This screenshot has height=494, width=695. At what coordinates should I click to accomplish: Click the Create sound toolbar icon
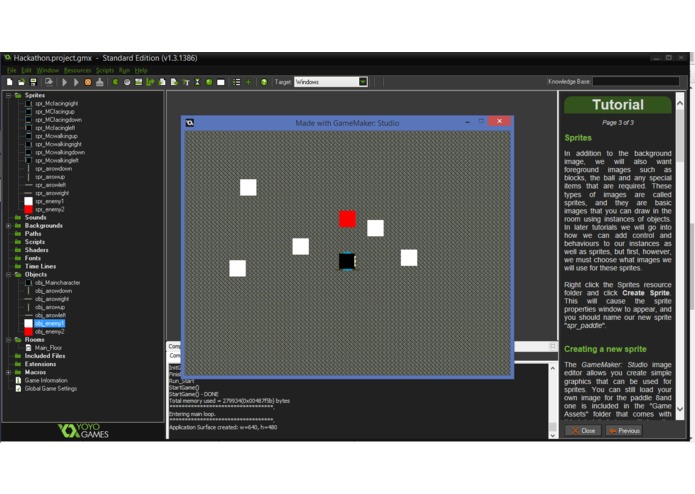(x=127, y=82)
